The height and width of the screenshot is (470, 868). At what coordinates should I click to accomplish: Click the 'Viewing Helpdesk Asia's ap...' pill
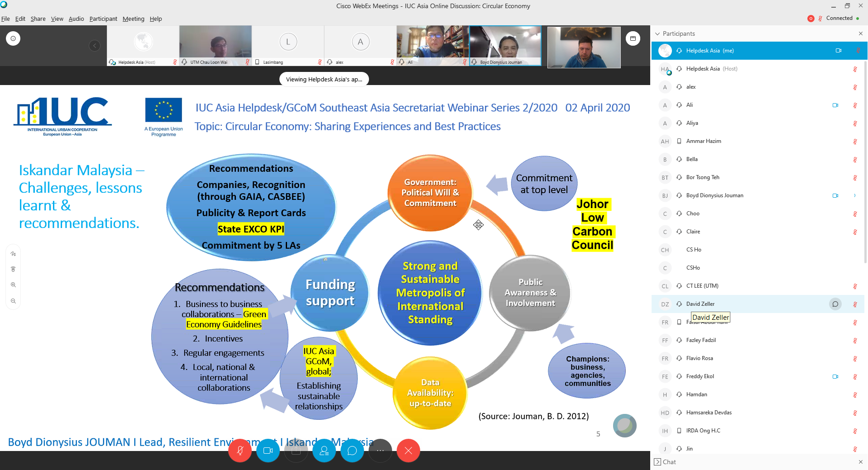click(324, 79)
